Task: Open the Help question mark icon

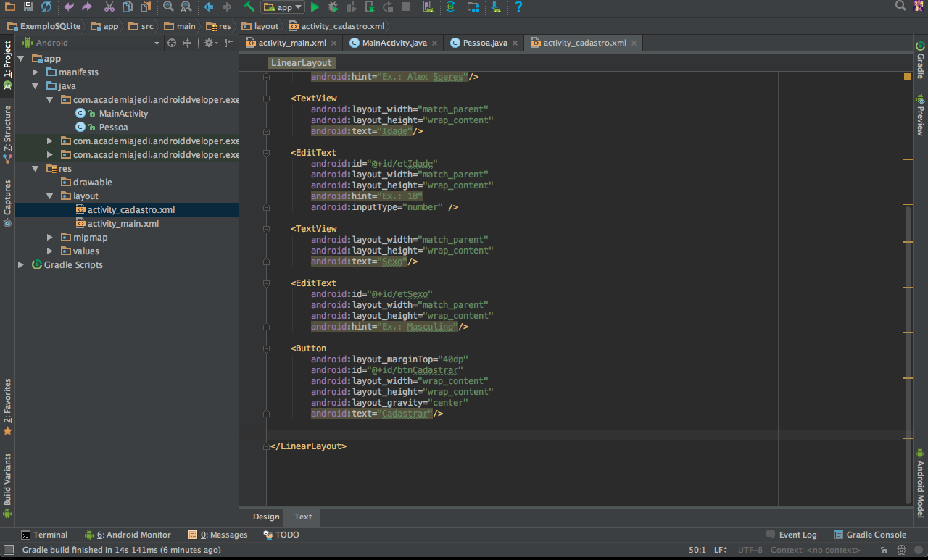Action: click(518, 7)
